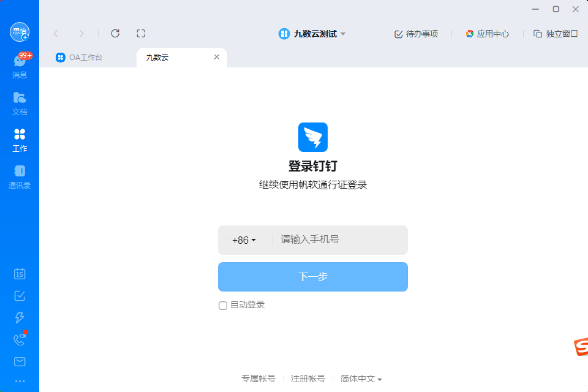Open the mail envelope icon in sidebar

[x=20, y=361]
